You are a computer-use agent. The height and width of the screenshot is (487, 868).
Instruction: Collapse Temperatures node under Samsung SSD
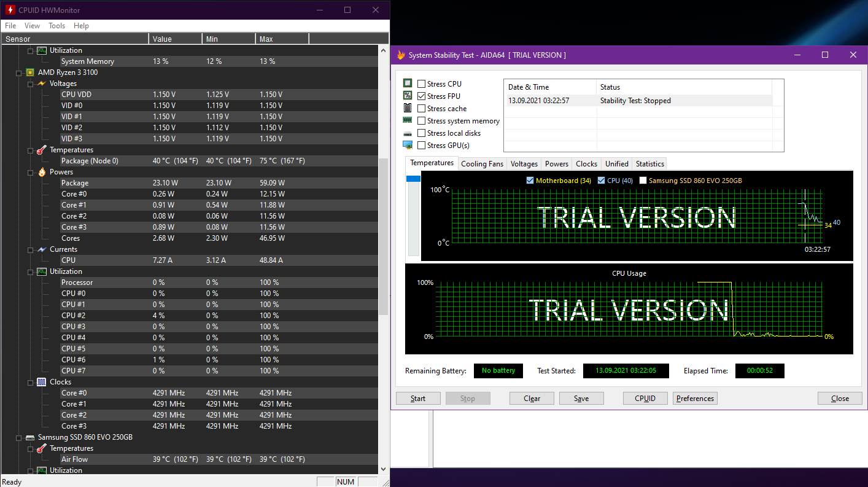(x=30, y=448)
